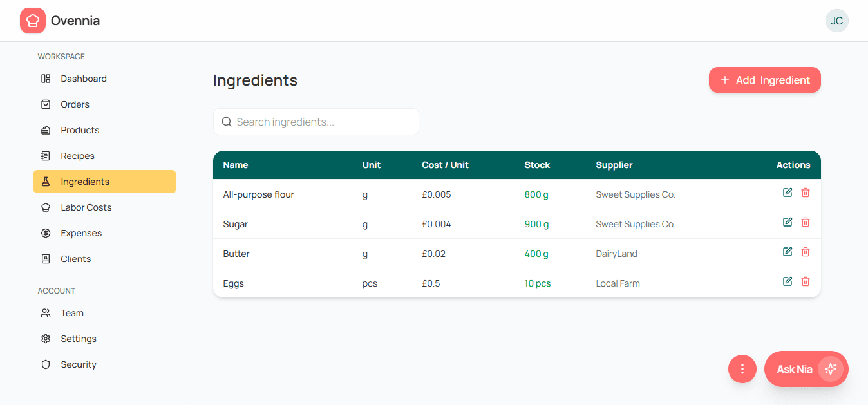Open the Expenses section
The image size is (868, 405).
pos(80,232)
